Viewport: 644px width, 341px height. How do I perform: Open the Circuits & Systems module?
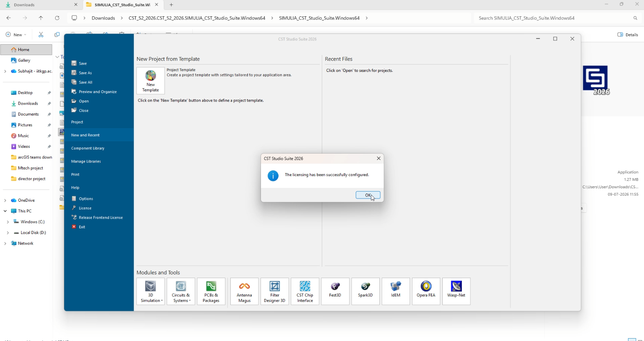181,291
